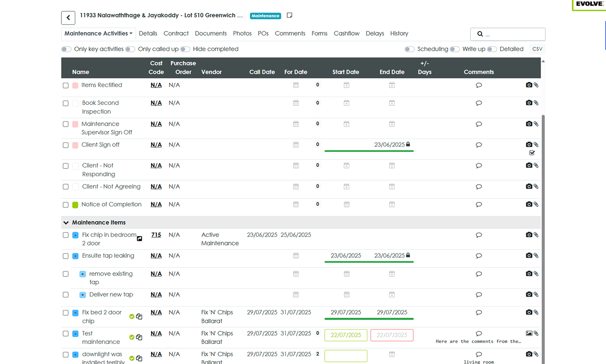Expand blue plus on Fix chip in bedroom
Image resolution: width=606 pixels, height=364 pixels.
pos(75,235)
